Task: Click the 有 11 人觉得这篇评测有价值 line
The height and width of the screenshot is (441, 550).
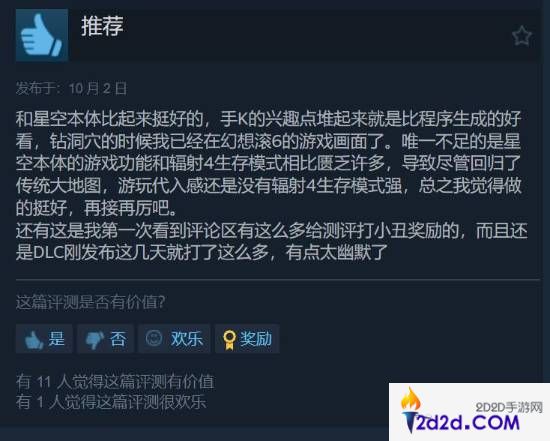Action: [115, 382]
